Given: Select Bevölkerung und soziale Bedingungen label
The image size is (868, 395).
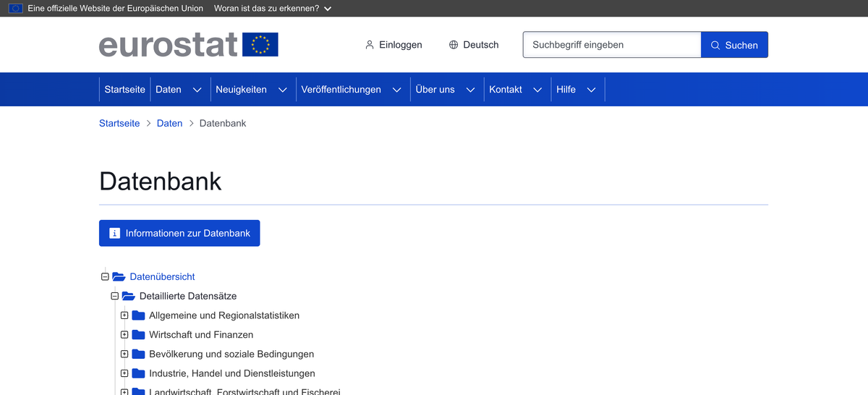Looking at the screenshot, I should click(x=231, y=354).
